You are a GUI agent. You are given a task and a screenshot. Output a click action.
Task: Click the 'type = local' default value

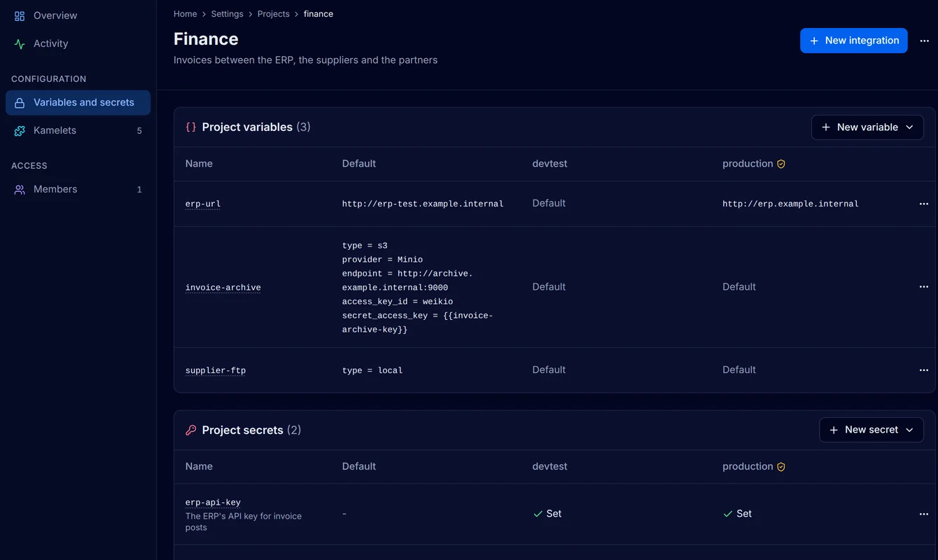(x=372, y=370)
